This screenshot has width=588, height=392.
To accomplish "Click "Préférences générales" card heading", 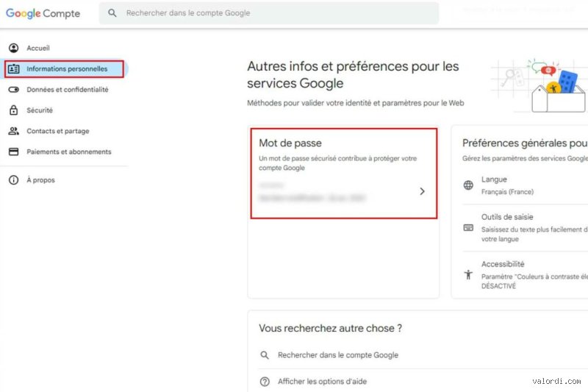I will (525, 143).
